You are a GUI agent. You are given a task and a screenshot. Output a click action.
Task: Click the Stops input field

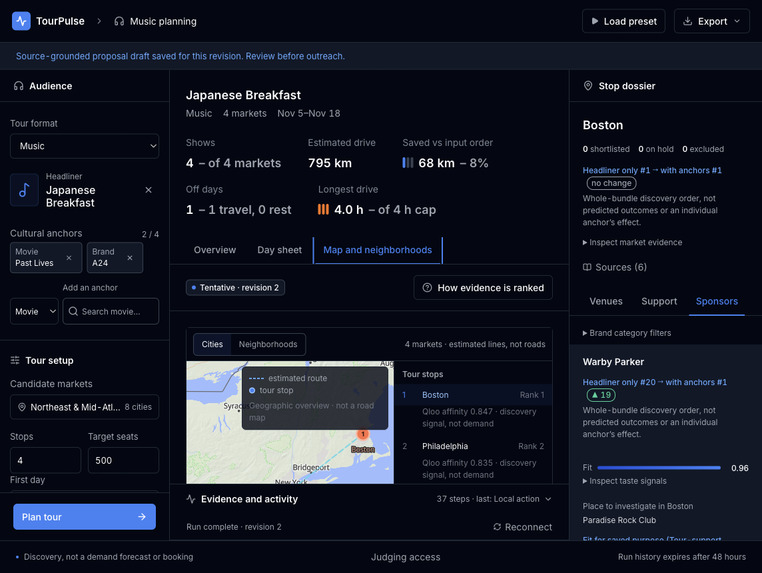tap(46, 460)
